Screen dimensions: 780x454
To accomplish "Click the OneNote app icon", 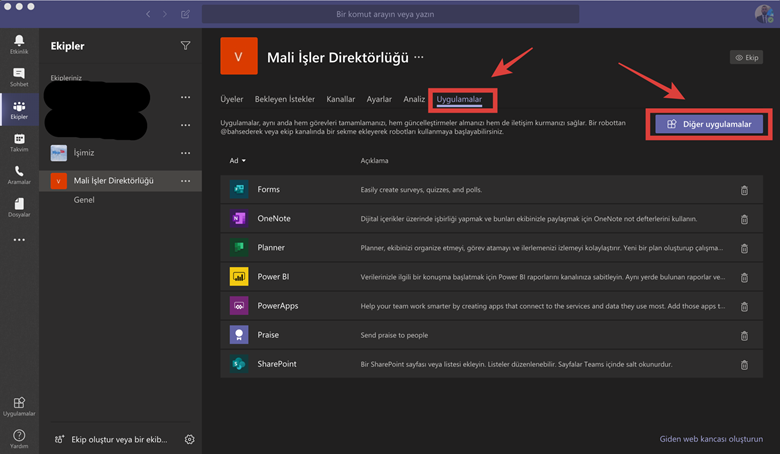I will (239, 218).
